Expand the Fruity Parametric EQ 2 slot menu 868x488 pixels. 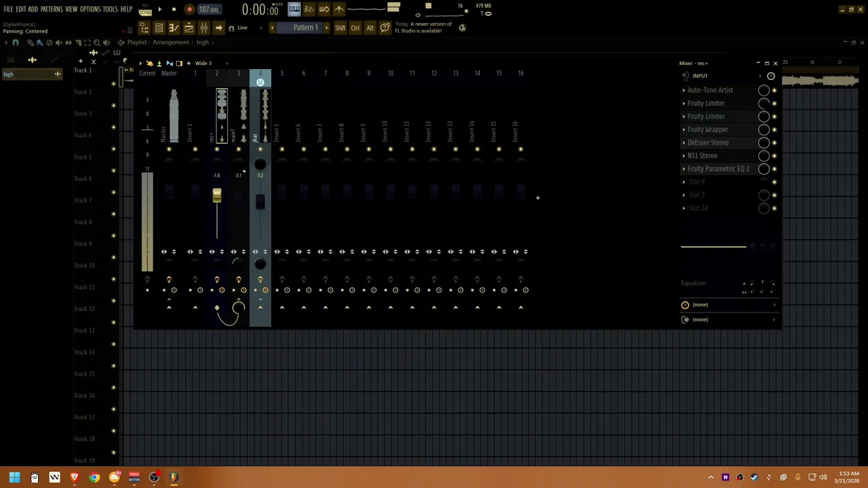(684, 169)
